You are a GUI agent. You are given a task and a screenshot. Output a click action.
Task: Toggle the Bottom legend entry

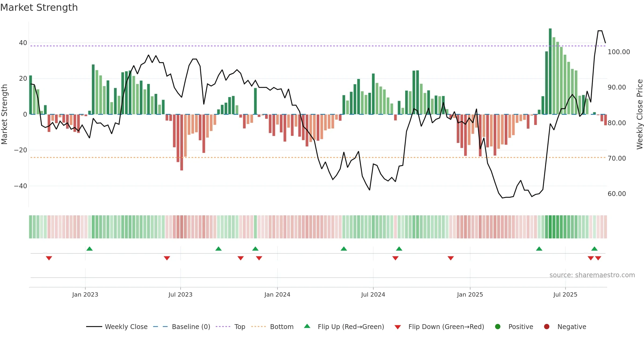point(272,327)
